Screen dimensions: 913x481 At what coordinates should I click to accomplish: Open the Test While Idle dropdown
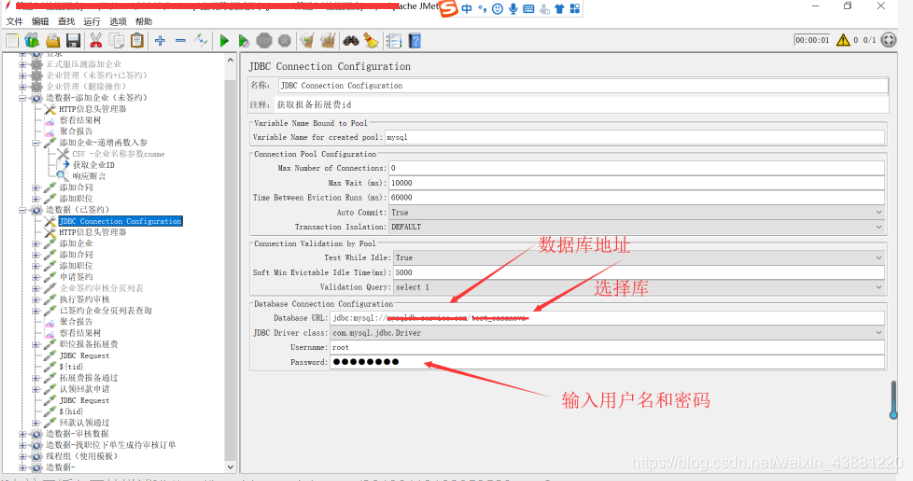point(639,257)
